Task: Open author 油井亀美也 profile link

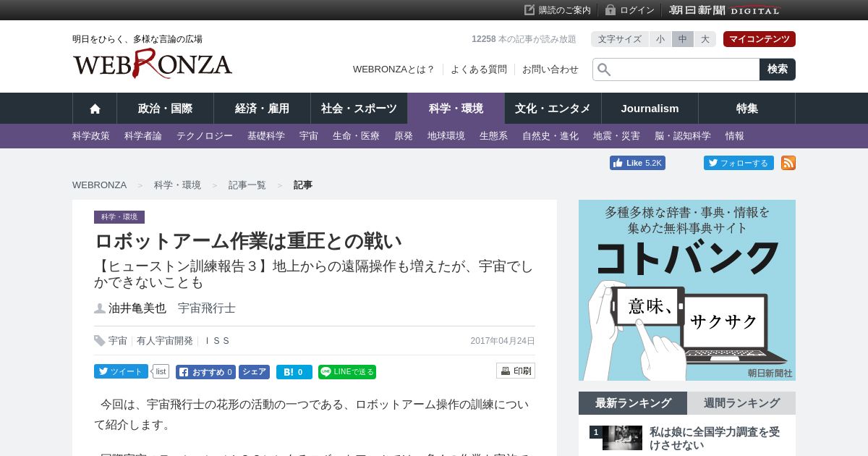Action: tap(137, 308)
